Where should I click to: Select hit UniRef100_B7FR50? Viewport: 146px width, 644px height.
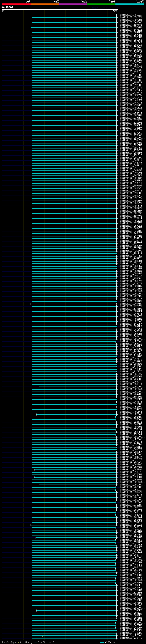click(131, 256)
